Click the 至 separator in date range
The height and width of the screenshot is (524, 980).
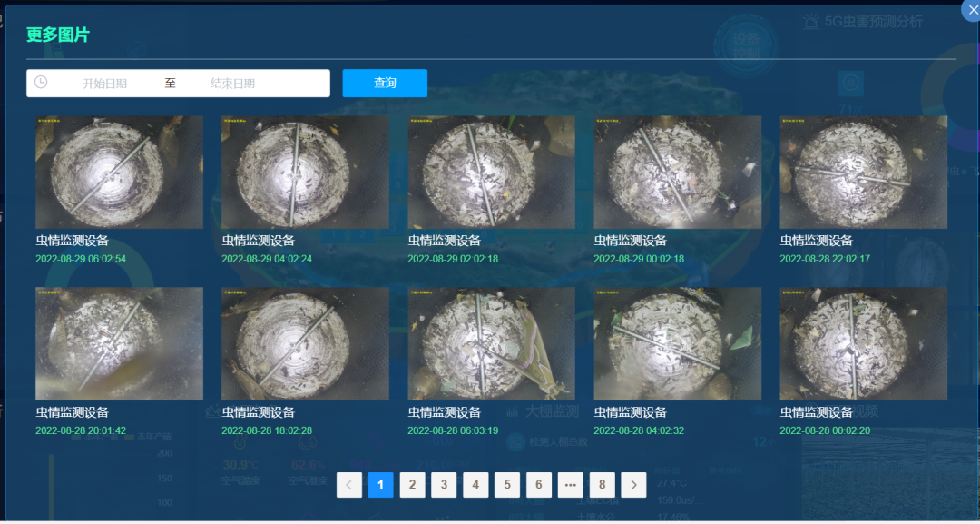(170, 84)
